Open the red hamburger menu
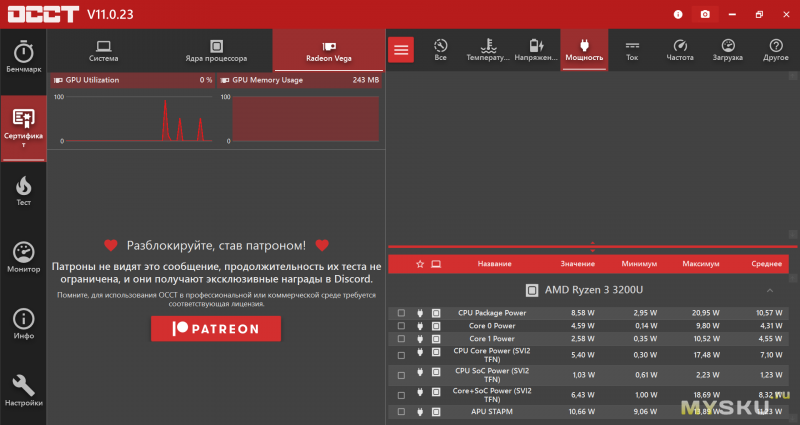 click(x=401, y=49)
